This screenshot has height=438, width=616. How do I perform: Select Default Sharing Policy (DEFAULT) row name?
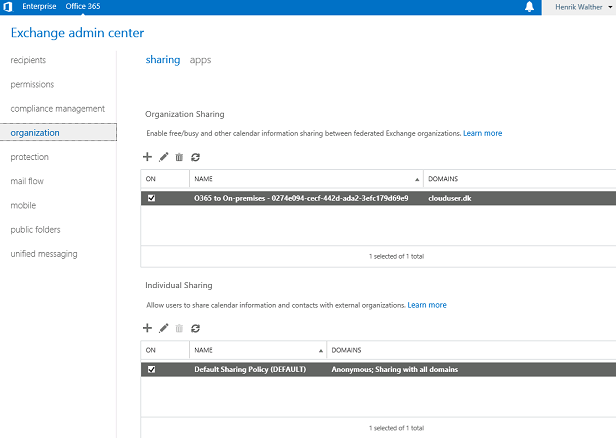250,369
